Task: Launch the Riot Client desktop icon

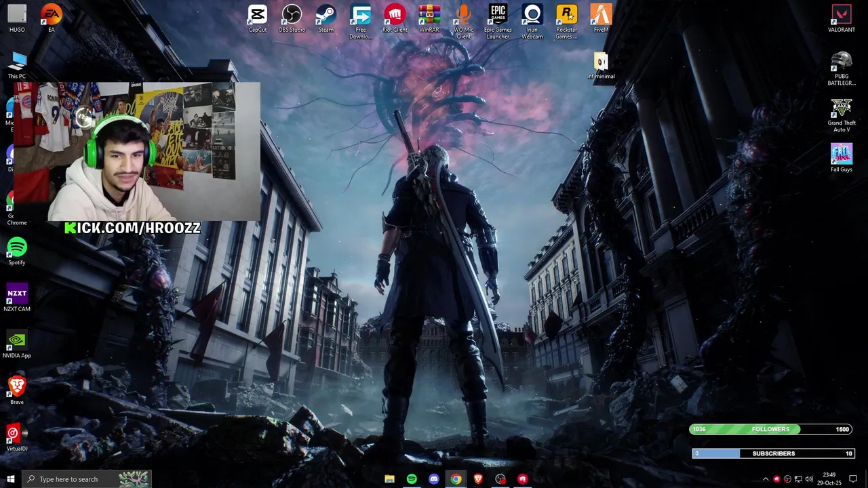Action: [x=395, y=18]
